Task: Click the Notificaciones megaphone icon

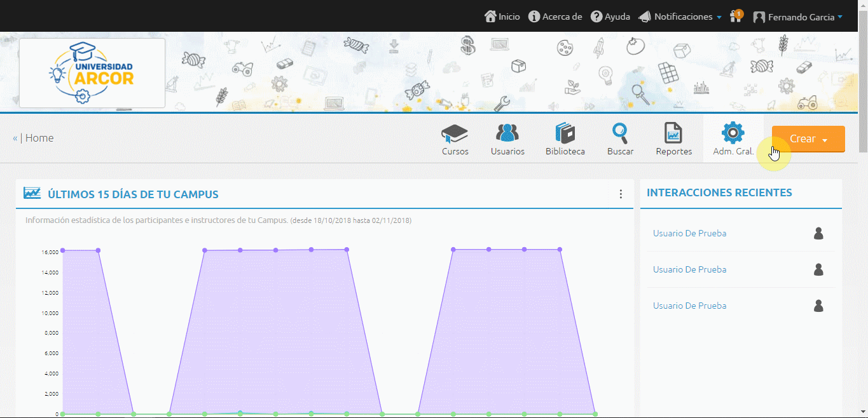Action: 645,17
